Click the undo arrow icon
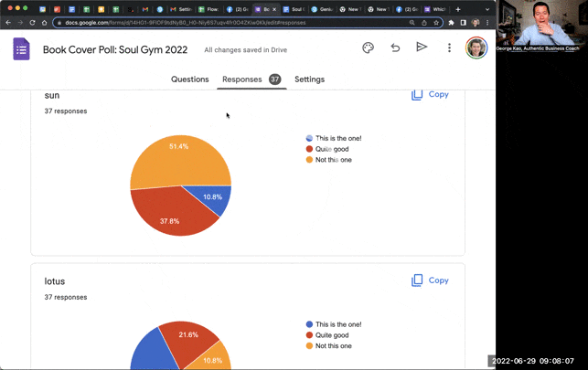The image size is (588, 370). [395, 48]
